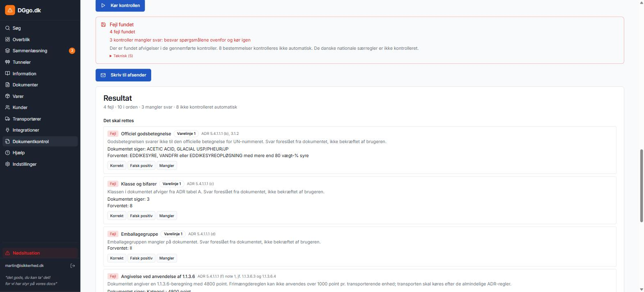Image resolution: width=644 pixels, height=292 pixels.
Task: Mark Emballagegruppe as Falsk positiv
Action: pyautogui.click(x=141, y=258)
